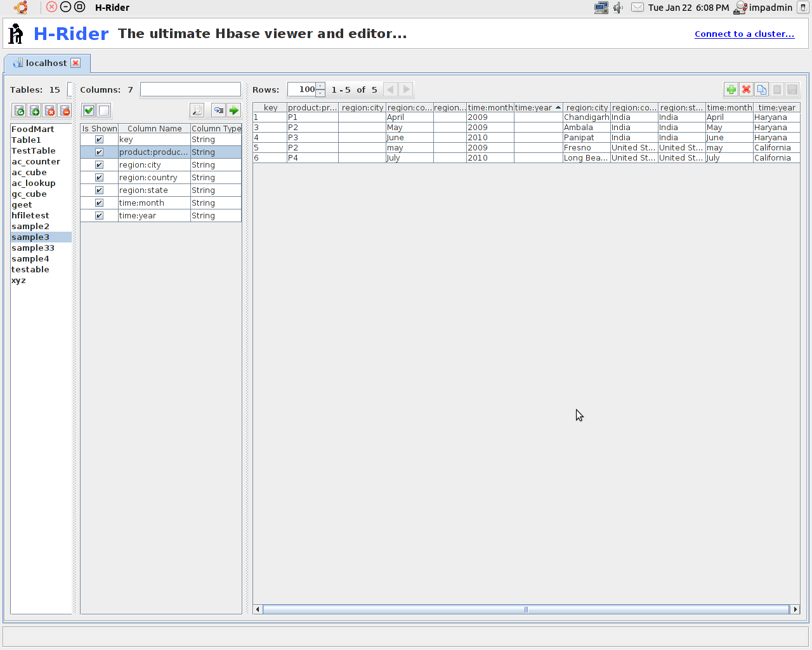Select the hfiletest table
The image size is (812, 650).
[41, 215]
